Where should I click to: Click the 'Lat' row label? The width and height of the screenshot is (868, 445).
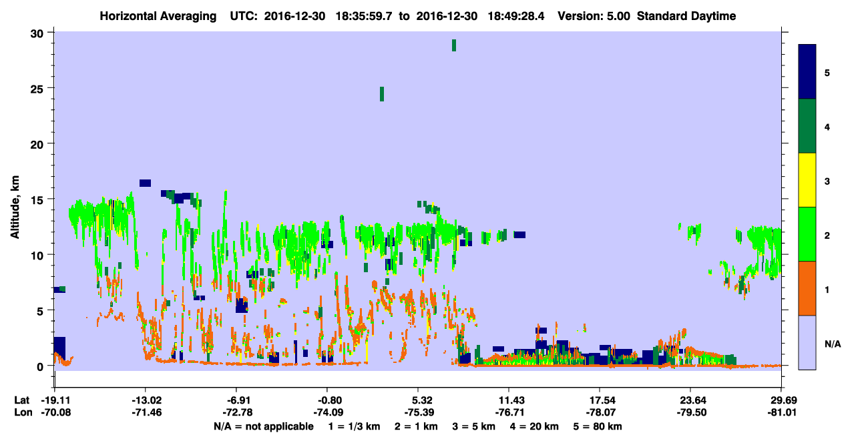point(21,400)
